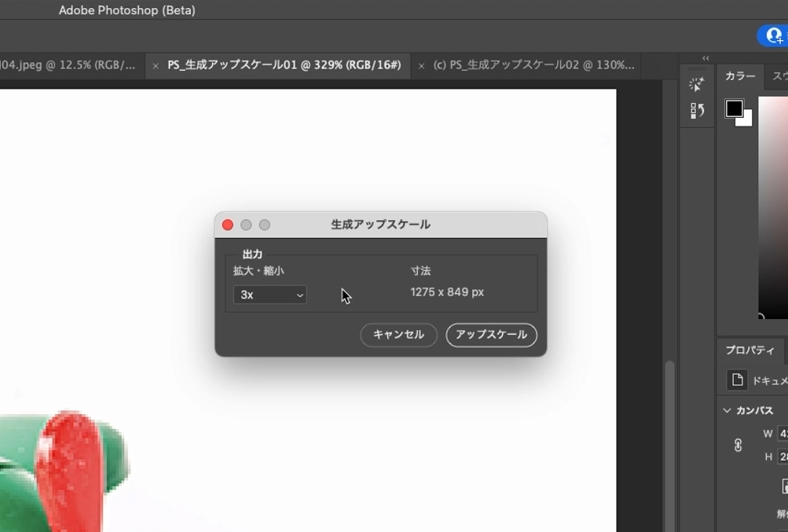
Task: Click the キャンセル button
Action: pos(398,335)
